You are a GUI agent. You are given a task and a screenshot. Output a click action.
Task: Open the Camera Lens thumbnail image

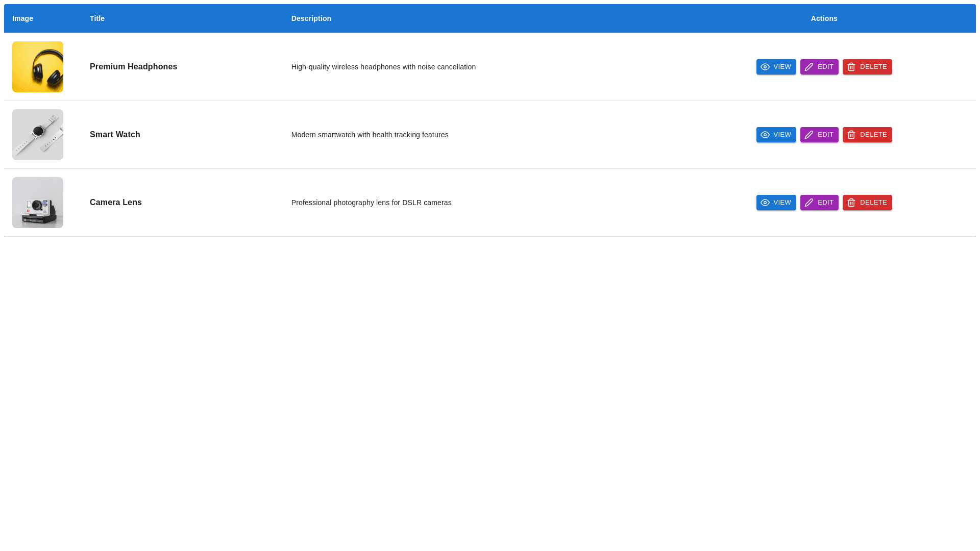pyautogui.click(x=38, y=203)
